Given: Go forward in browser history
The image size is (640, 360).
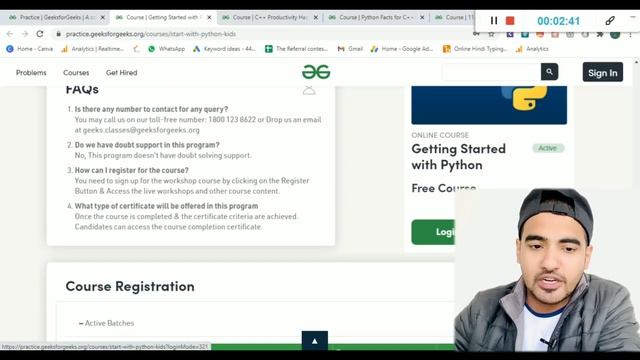Looking at the screenshot, I should click(24, 34).
